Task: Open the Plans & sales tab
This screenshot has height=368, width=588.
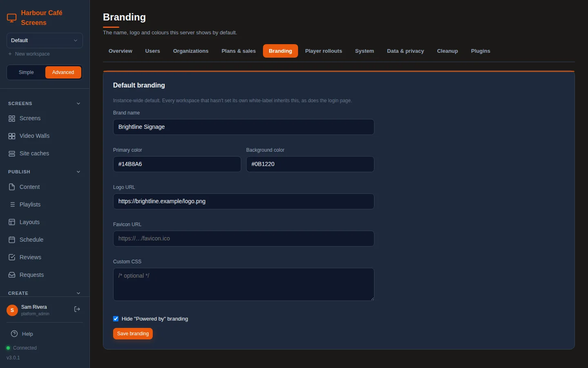Action: click(238, 51)
